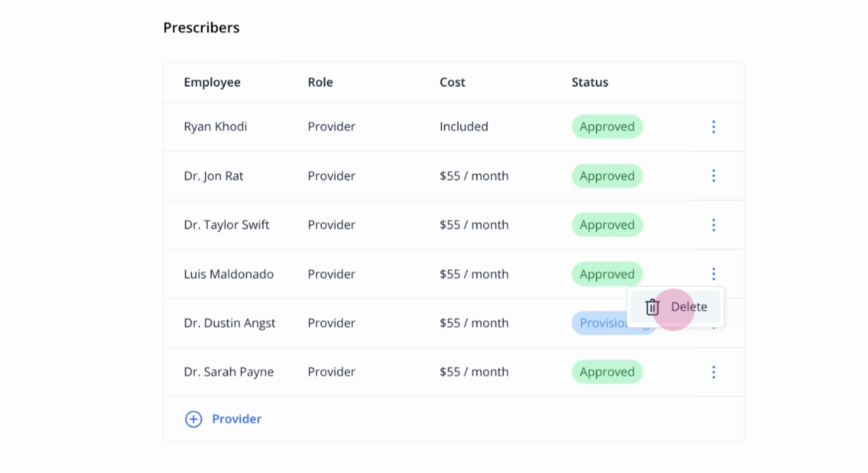This screenshot has height=473, width=868.
Task: Click the Approved badge for Ryan Khodi
Action: tap(607, 127)
